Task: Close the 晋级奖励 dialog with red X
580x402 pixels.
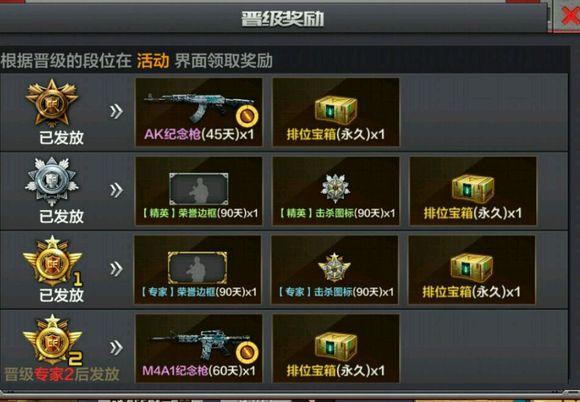Action: [570, 16]
